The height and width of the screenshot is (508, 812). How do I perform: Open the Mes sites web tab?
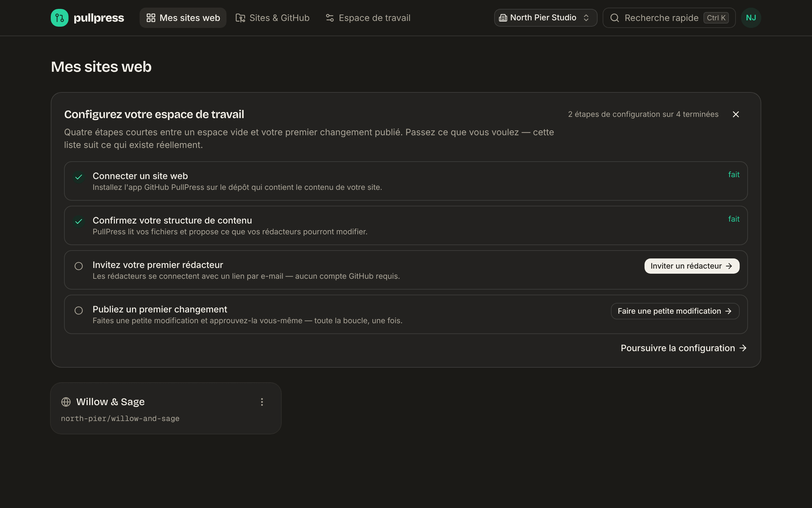point(183,18)
